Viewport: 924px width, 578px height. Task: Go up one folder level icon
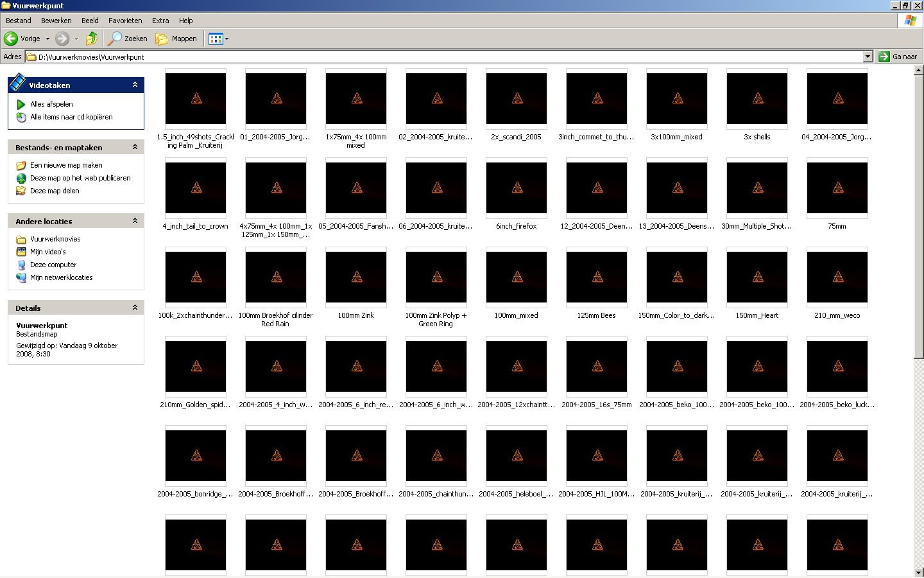pyautogui.click(x=92, y=39)
